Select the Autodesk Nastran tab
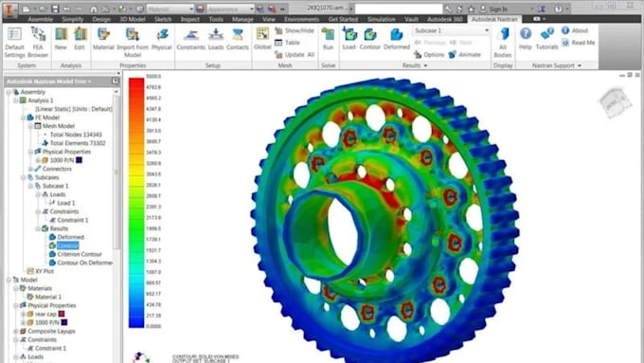The image size is (644, 363). click(x=494, y=19)
